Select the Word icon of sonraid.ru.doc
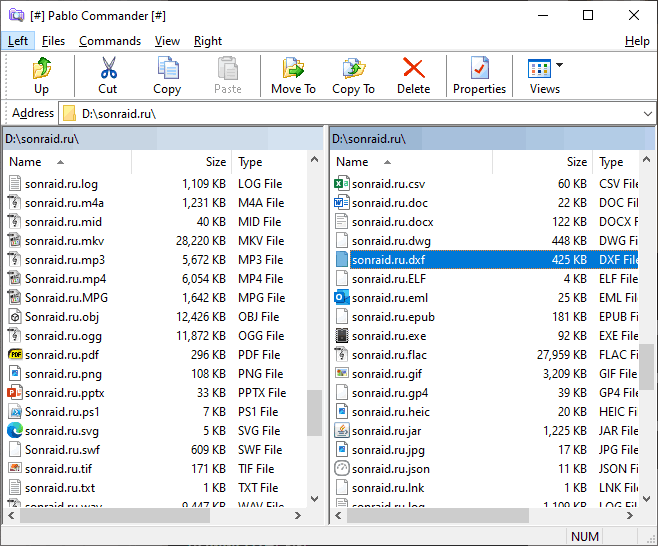The height and width of the screenshot is (546, 658). click(x=342, y=203)
